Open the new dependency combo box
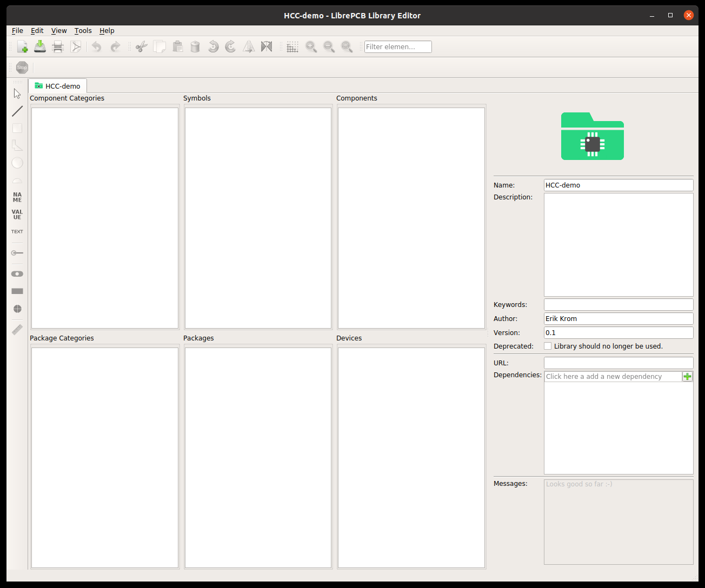 click(x=613, y=377)
